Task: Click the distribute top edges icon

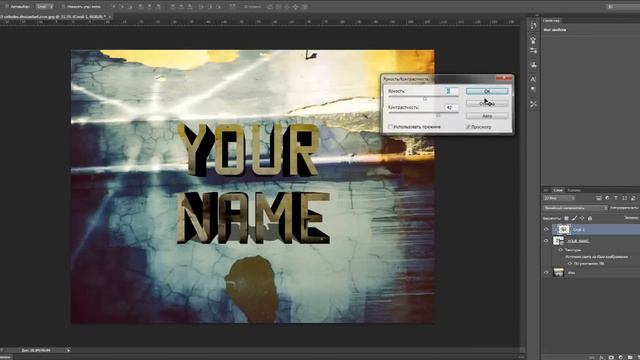Action: click(x=172, y=7)
